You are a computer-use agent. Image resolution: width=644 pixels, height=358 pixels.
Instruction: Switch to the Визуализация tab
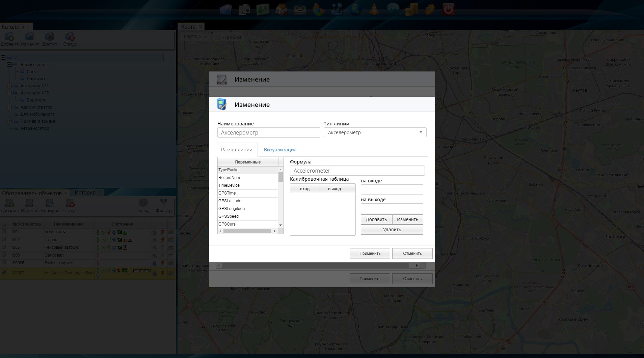[x=280, y=150]
